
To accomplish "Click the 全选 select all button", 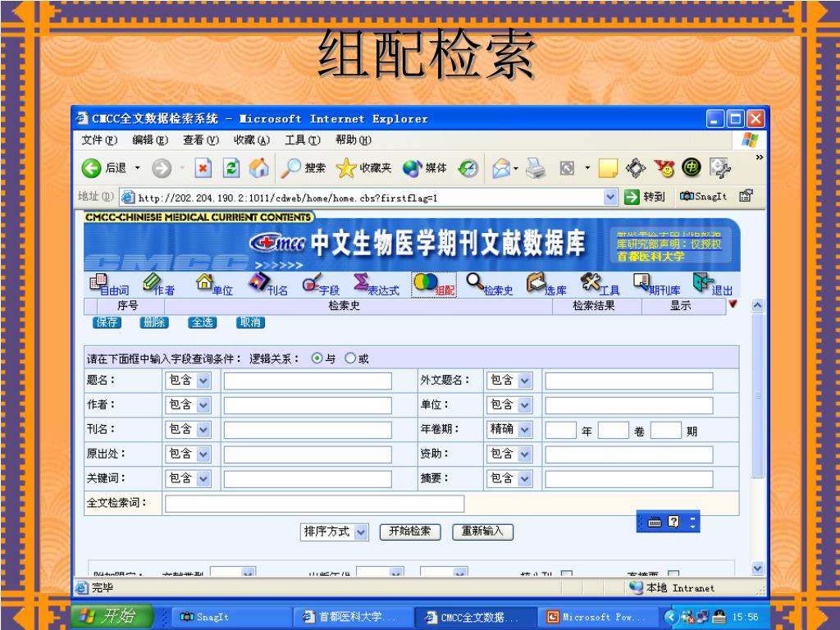I will [x=203, y=322].
